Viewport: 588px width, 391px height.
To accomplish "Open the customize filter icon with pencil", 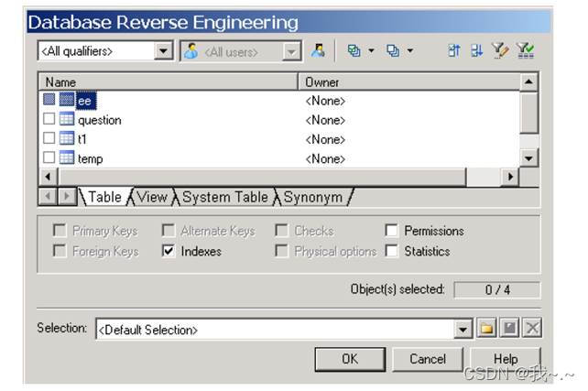I will point(500,50).
